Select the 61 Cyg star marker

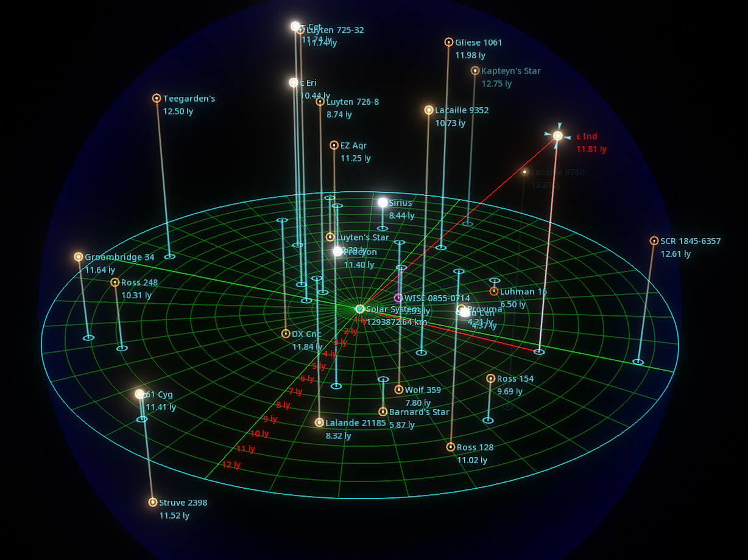[139, 394]
